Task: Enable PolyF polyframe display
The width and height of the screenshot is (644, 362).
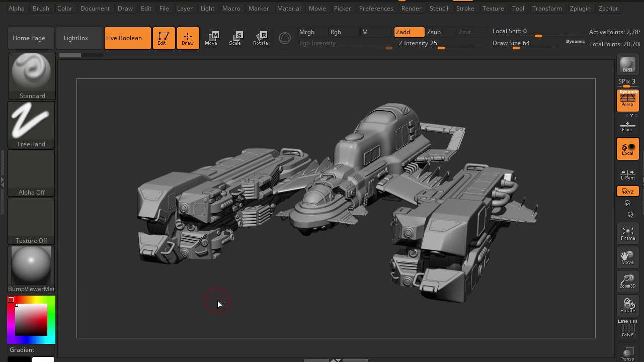Action: click(x=627, y=329)
